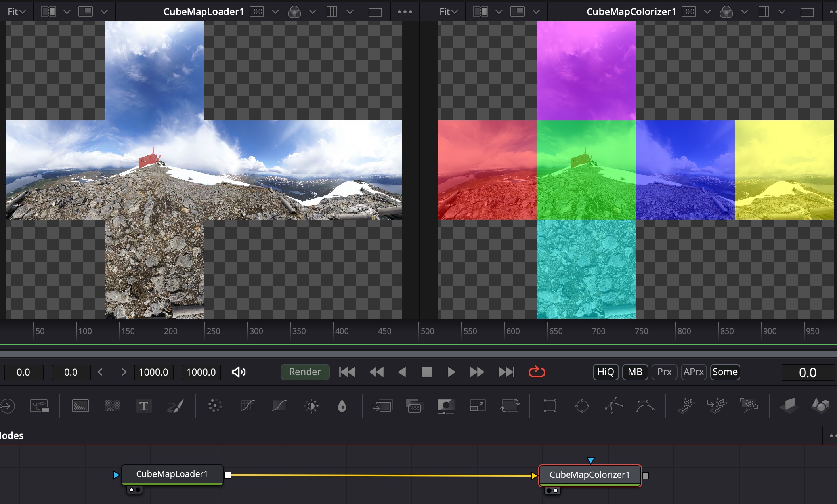This screenshot has height=504, width=837.
Task: Open Fit zoom dropdown in CubeMapLoader1 viewer
Action: point(17,12)
